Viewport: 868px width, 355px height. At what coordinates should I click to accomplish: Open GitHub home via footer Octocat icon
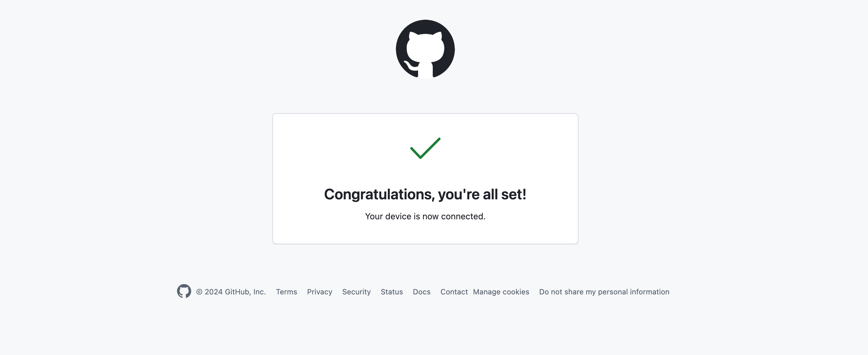(x=184, y=291)
